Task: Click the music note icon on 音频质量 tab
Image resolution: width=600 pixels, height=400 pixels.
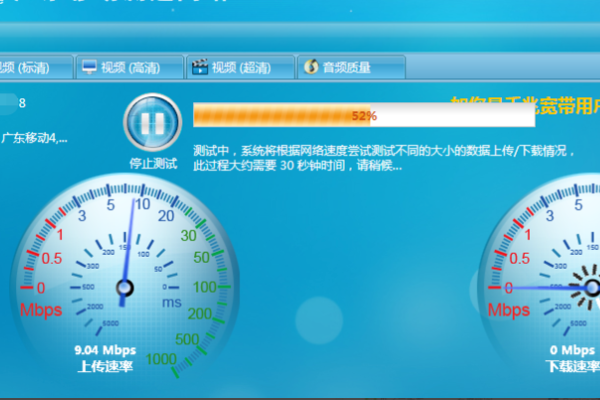Action: point(311,68)
